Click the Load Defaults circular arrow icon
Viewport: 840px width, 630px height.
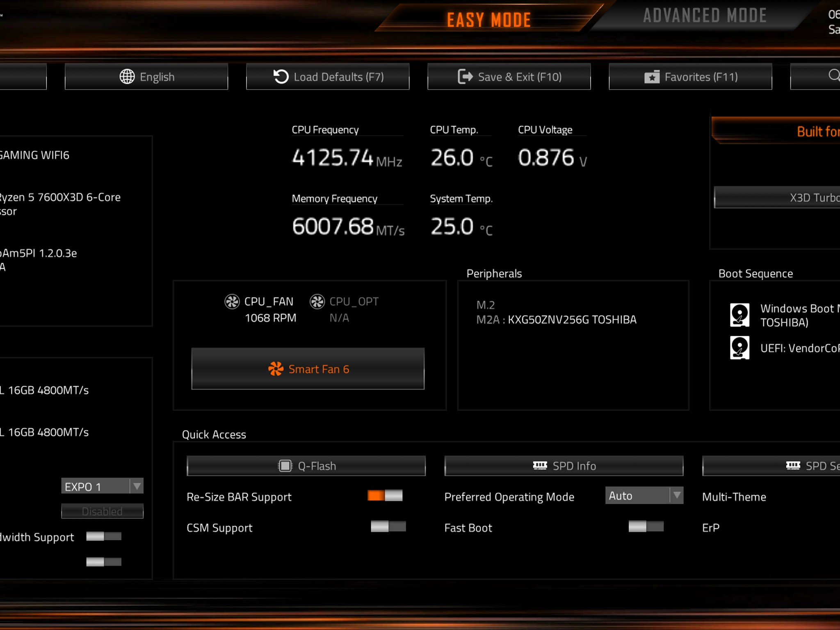[x=281, y=77]
